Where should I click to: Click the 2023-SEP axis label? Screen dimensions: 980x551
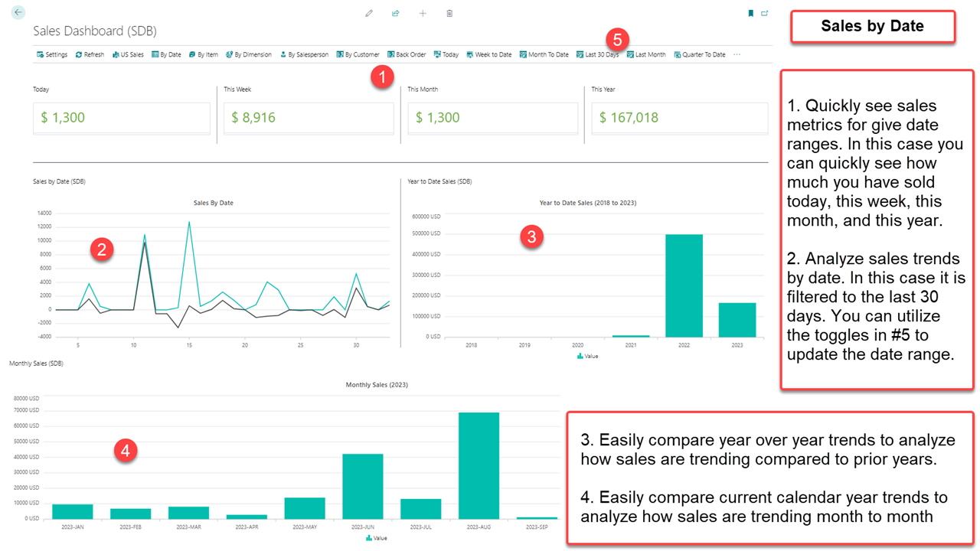(537, 527)
